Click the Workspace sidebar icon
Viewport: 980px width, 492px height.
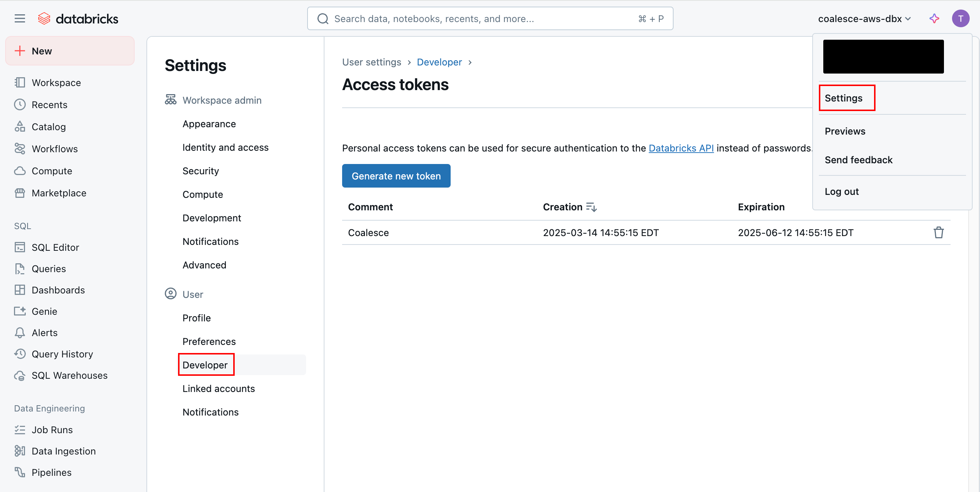pyautogui.click(x=20, y=82)
